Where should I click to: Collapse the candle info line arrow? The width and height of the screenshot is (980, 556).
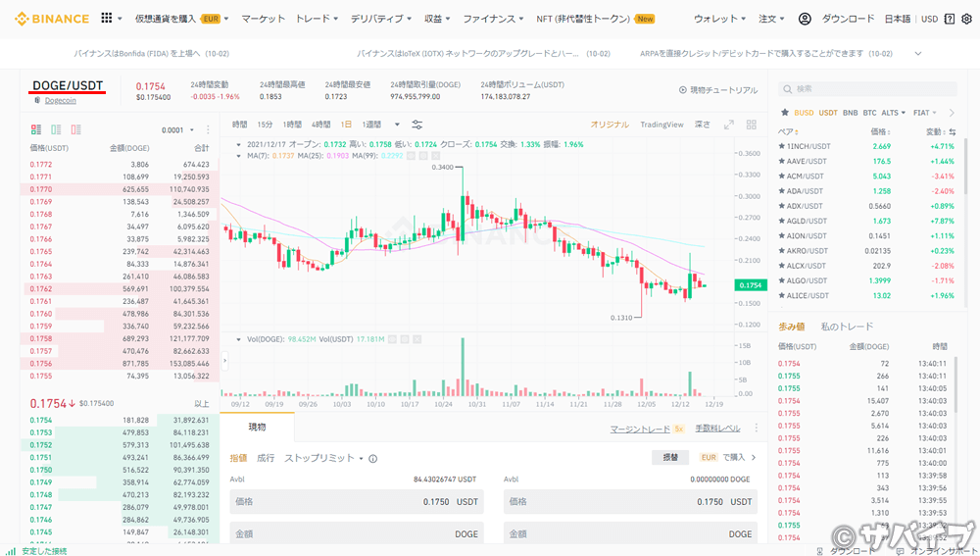point(239,144)
